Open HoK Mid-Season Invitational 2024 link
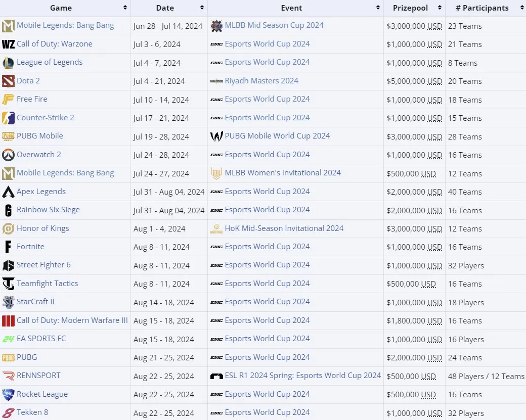Screen dimensions: 526x420 [284, 228]
